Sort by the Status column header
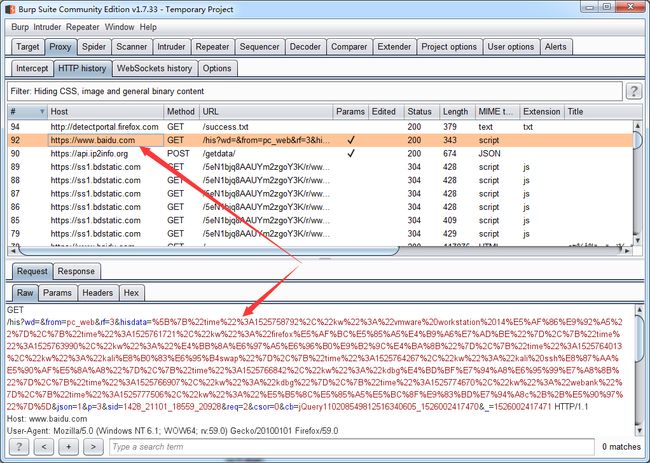 coord(421,112)
